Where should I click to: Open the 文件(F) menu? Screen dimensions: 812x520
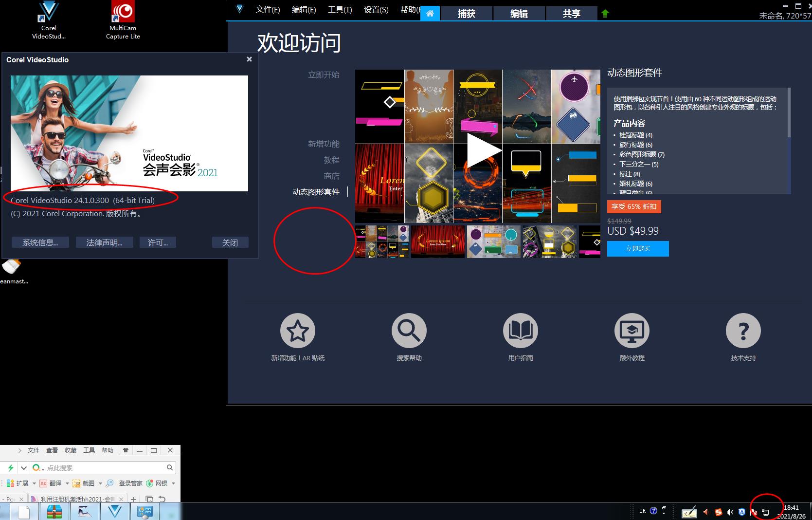(x=268, y=9)
